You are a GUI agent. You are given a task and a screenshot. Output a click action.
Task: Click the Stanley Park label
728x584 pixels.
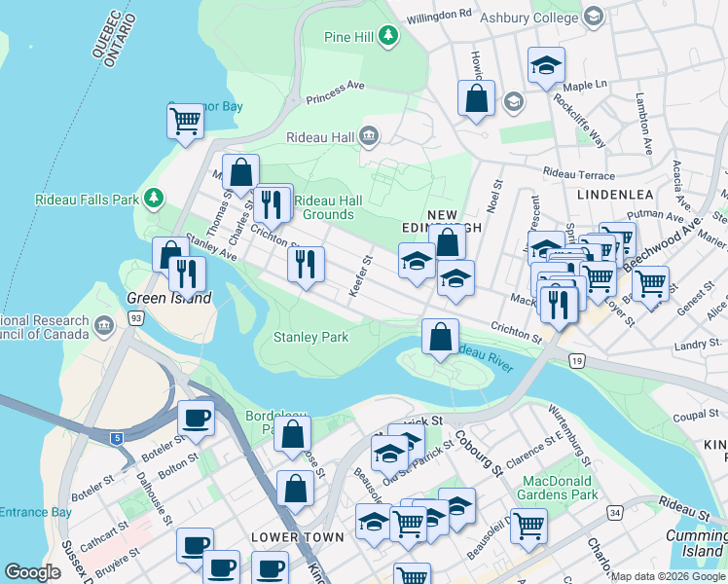pos(310,337)
